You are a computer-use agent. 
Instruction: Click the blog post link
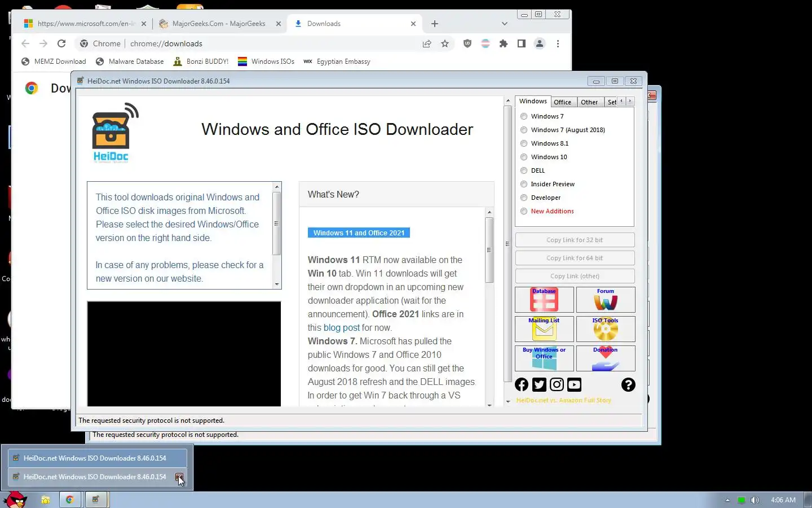pyautogui.click(x=341, y=327)
